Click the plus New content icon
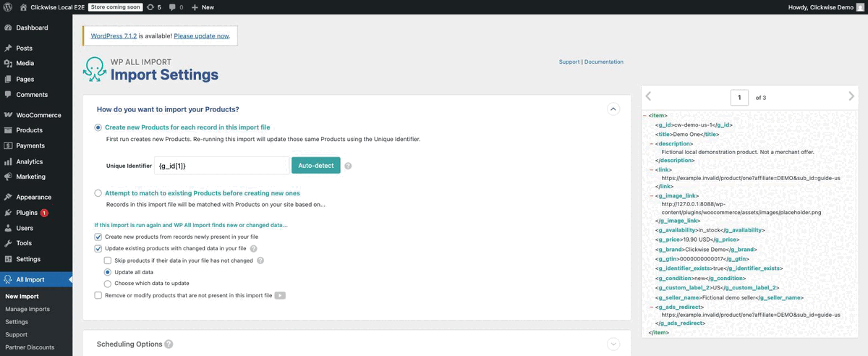The height and width of the screenshot is (356, 868). [195, 7]
